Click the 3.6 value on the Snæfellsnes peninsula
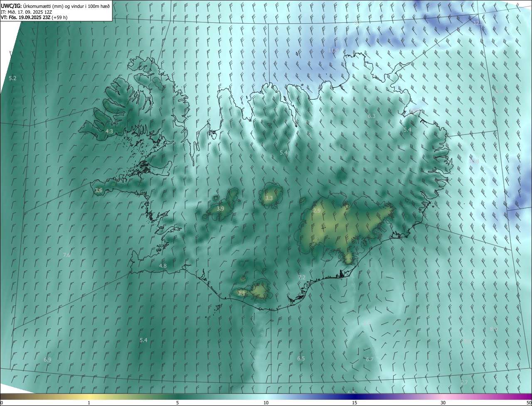This screenshot has width=532, height=406. point(99,191)
